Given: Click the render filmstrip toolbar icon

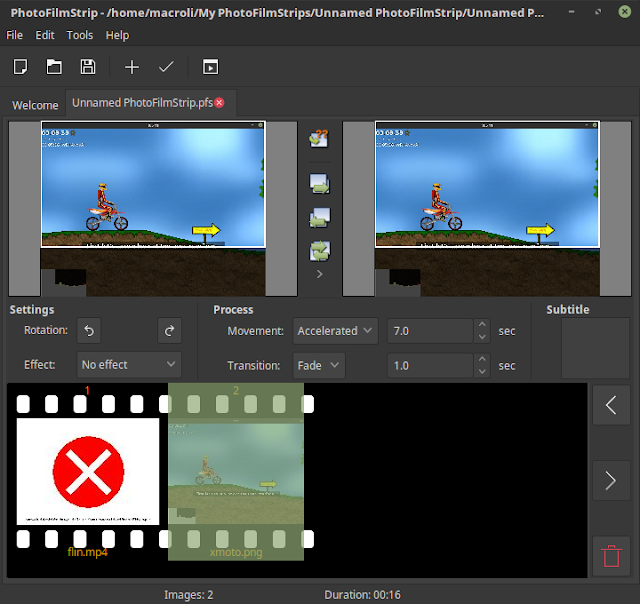Looking at the screenshot, I should pyautogui.click(x=210, y=67).
